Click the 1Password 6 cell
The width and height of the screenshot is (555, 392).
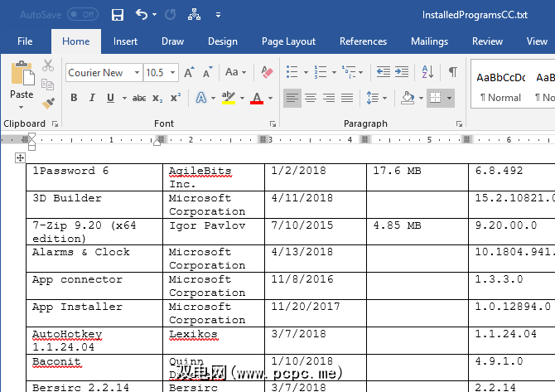(x=94, y=177)
